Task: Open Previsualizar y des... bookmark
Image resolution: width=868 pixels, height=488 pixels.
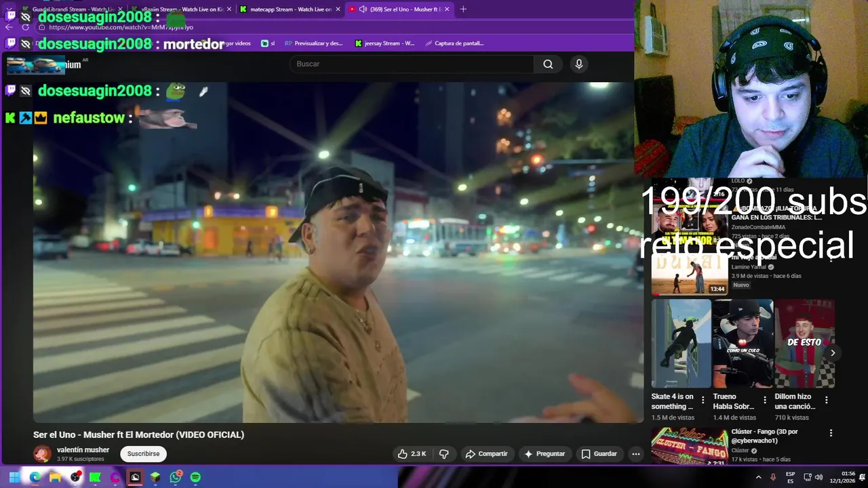Action: pos(313,43)
